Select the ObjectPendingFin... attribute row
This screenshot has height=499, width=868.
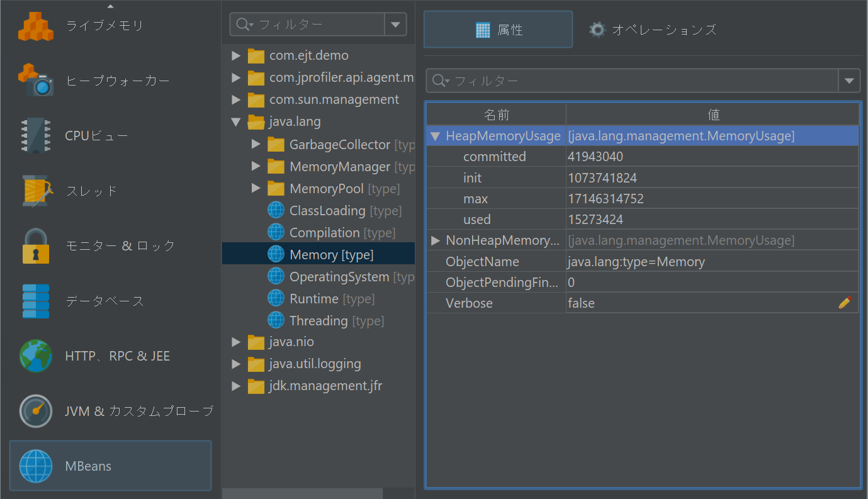coord(643,282)
